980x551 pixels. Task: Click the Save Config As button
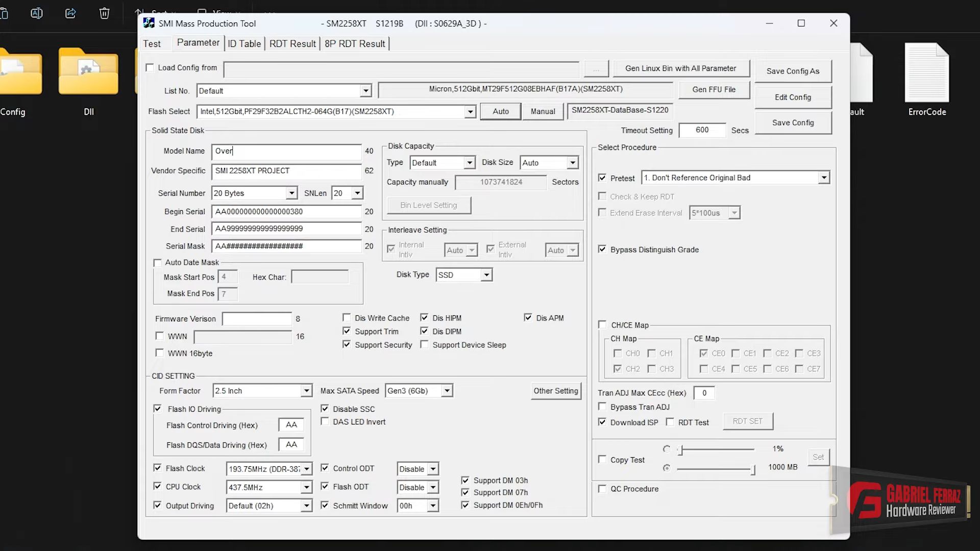point(793,71)
